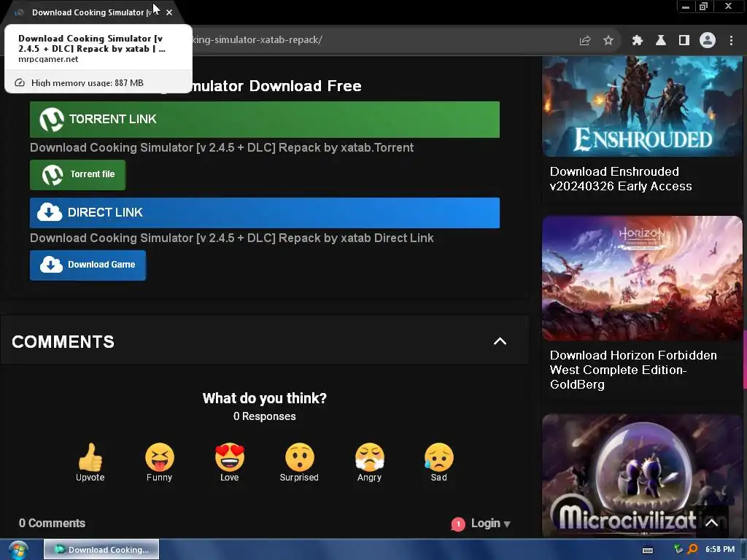Click the on-screen keyboard tray icon

click(648, 550)
